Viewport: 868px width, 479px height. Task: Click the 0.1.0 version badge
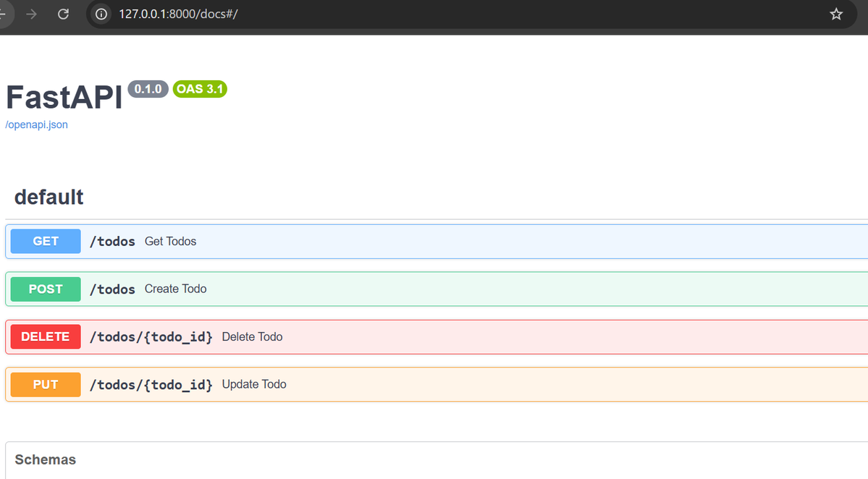(148, 89)
